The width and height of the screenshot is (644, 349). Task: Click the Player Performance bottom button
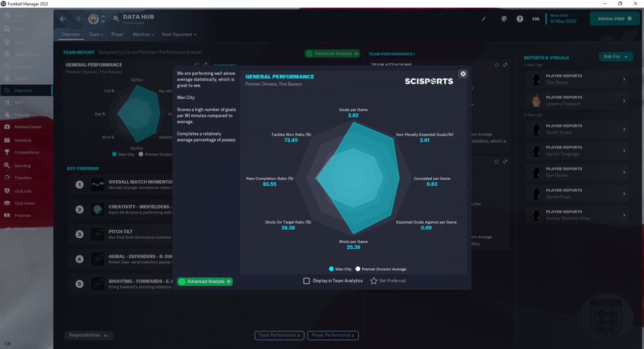pos(334,335)
